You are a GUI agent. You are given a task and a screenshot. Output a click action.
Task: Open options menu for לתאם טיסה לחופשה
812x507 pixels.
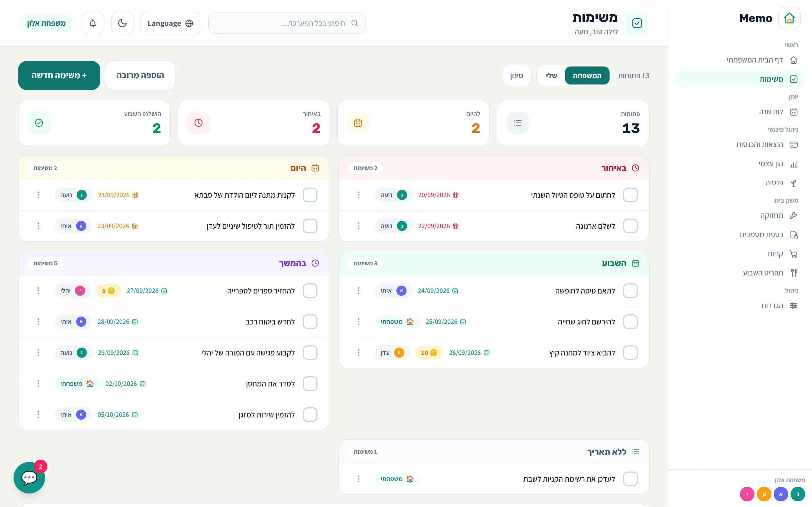[358, 291]
